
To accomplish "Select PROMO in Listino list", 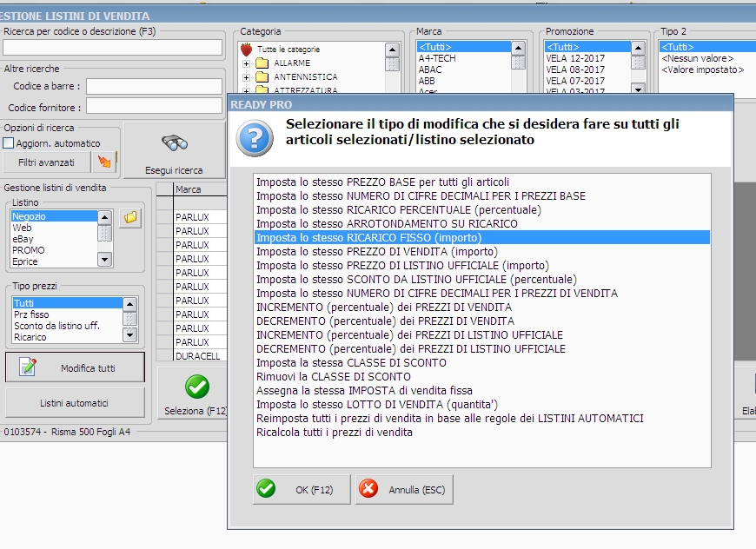I will (x=54, y=250).
